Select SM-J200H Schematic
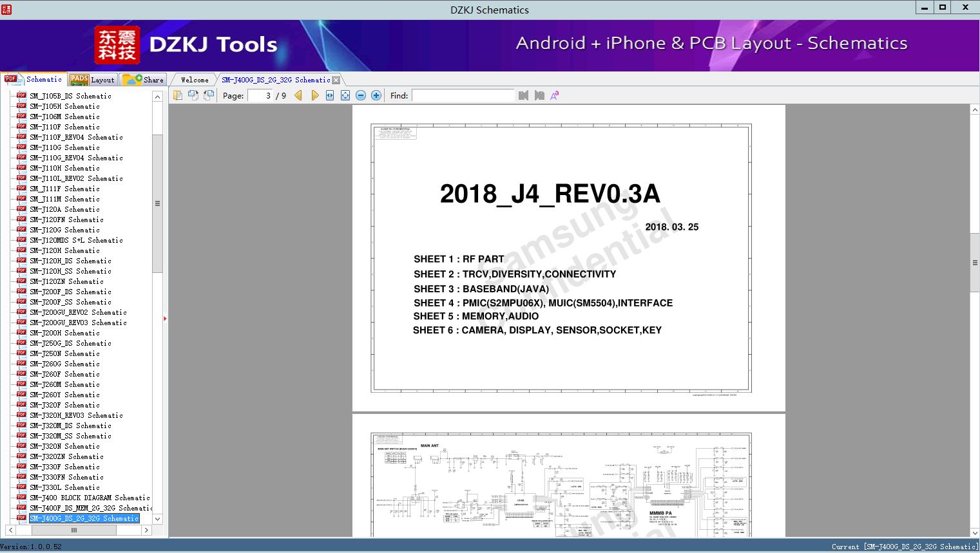The height and width of the screenshot is (553, 980). pos(64,333)
